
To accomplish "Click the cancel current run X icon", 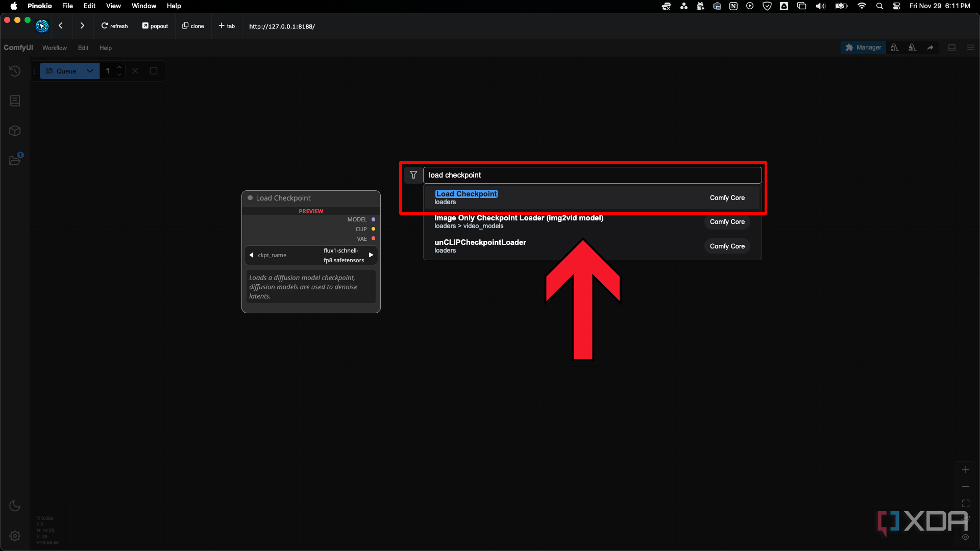I will pos(135,71).
